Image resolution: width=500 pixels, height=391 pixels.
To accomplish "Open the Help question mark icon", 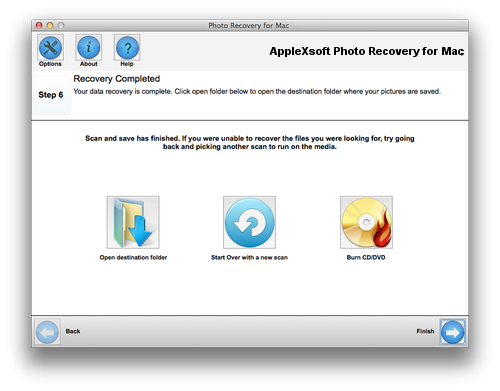I will [127, 47].
